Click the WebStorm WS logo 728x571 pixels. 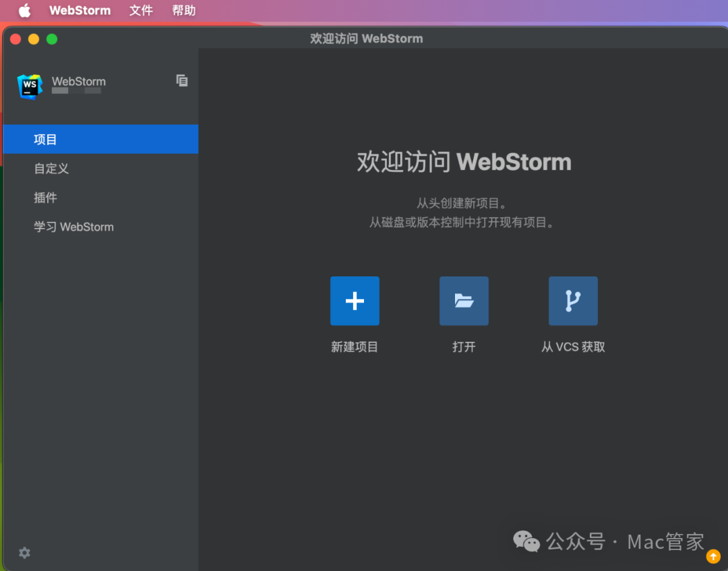[30, 86]
